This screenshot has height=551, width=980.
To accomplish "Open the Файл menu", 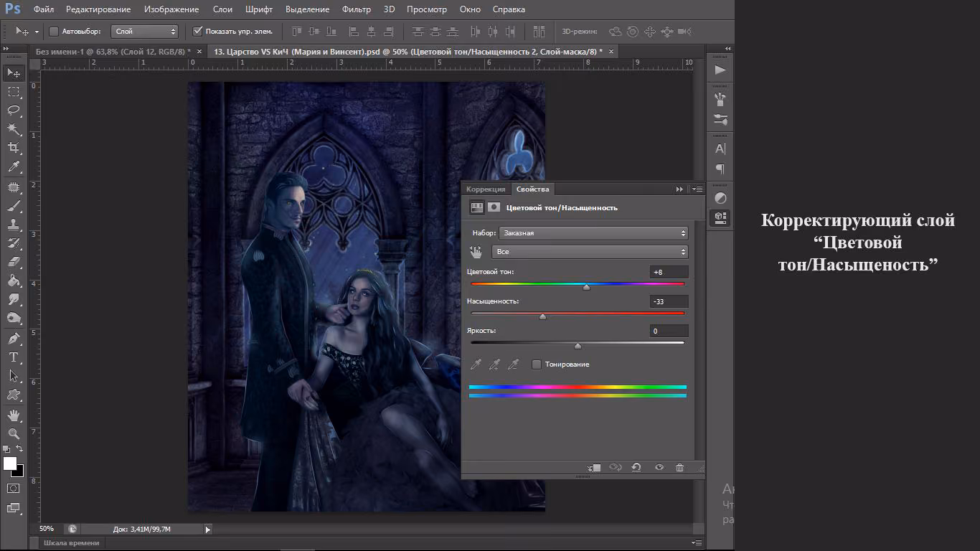I will 44,9.
